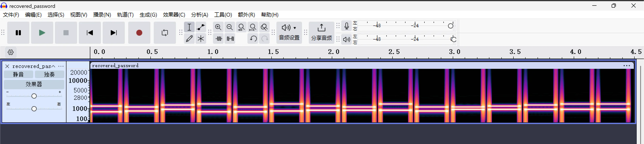Click the Trim audio outside selection icon
The height and width of the screenshot is (144, 644).
tap(219, 39)
